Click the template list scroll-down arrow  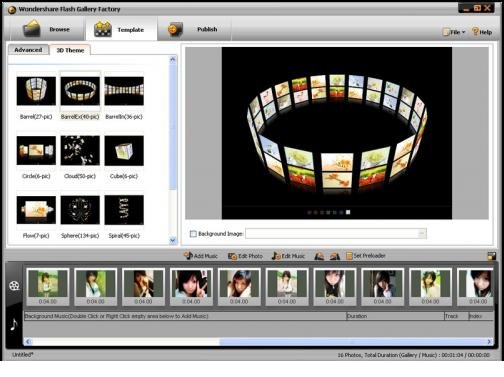click(x=173, y=240)
